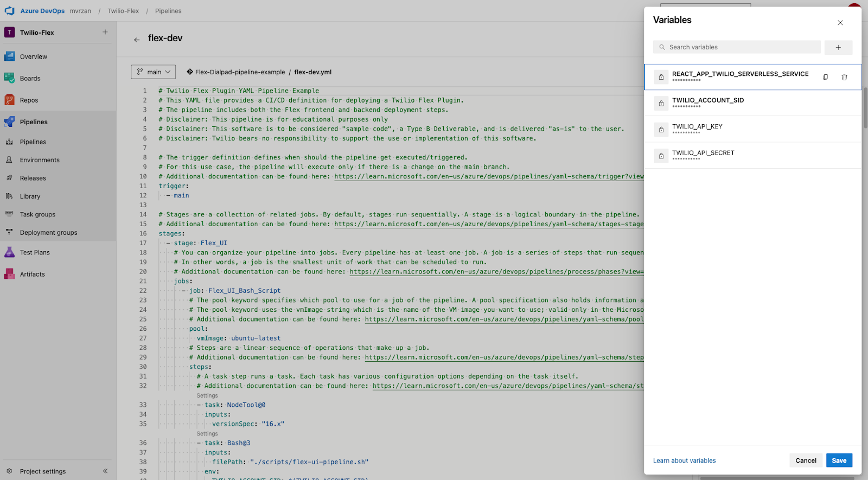This screenshot has height=480, width=868.
Task: Go to Releases in the sidebar
Action: tap(33, 178)
